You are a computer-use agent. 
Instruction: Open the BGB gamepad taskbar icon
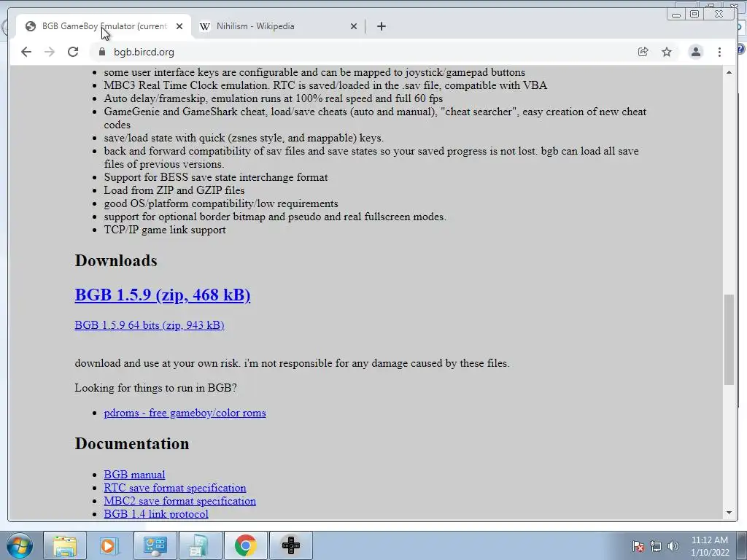coord(291,545)
